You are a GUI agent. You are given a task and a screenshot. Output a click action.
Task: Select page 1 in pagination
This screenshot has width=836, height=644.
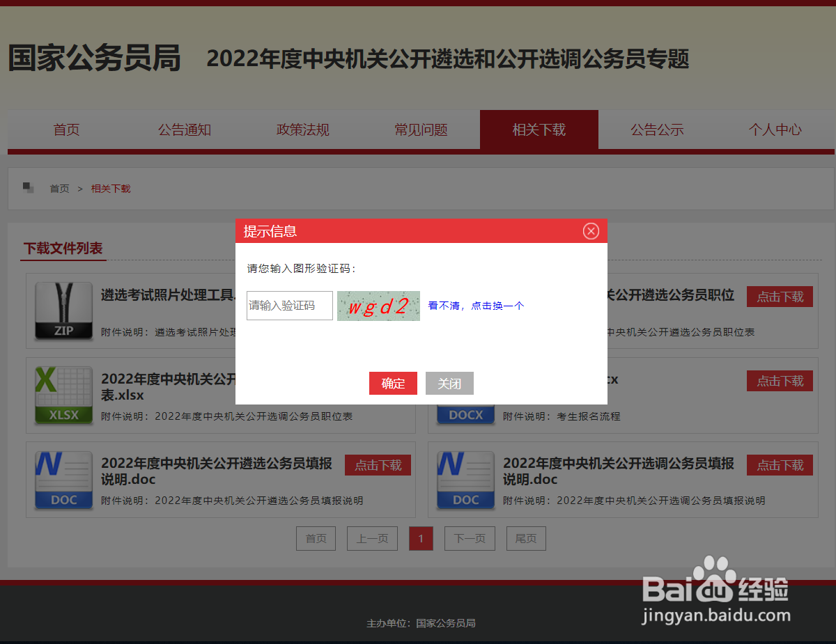421,539
